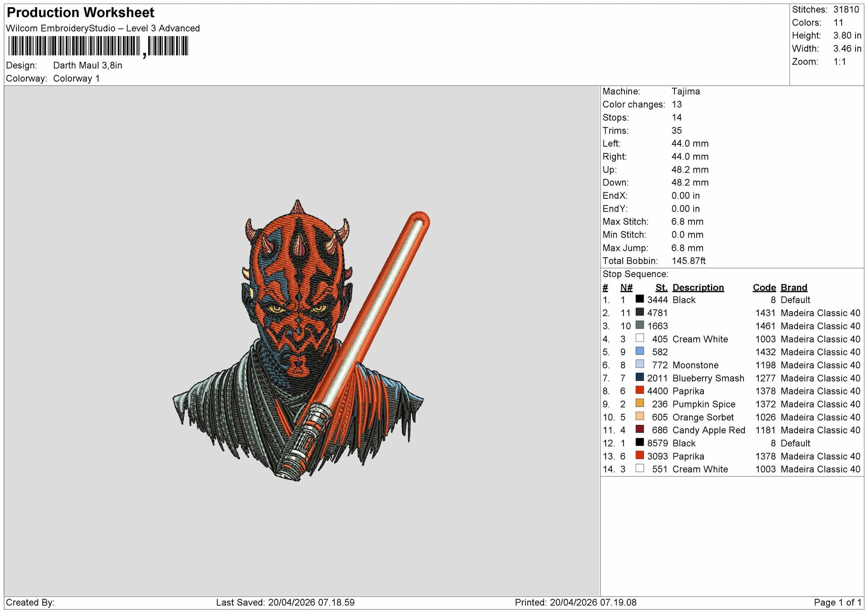The image size is (868, 613).
Task: Click the 'Last Saved: 20/04/2026 07.18.59' text
Action: [285, 603]
